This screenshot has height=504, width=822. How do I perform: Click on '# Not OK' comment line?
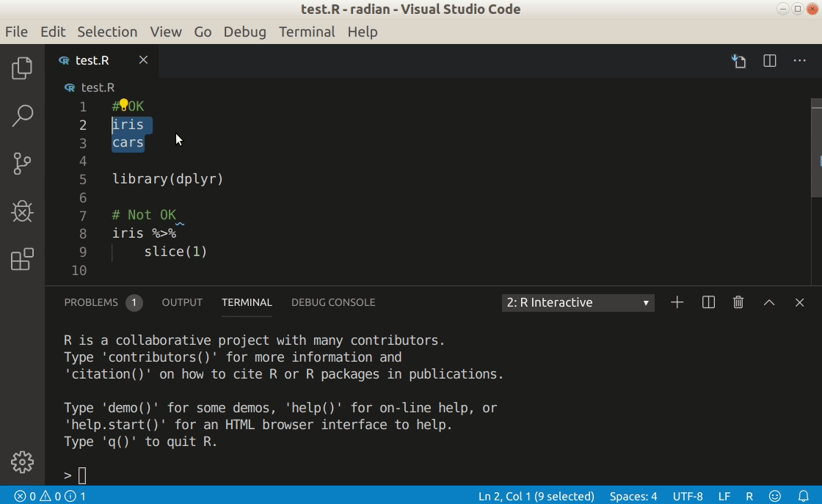click(x=144, y=216)
